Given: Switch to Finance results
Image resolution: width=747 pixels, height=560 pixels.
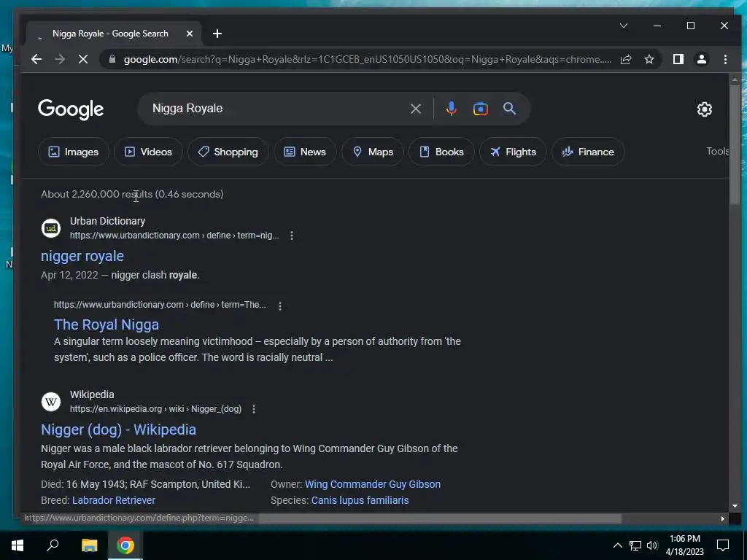Looking at the screenshot, I should 588,152.
